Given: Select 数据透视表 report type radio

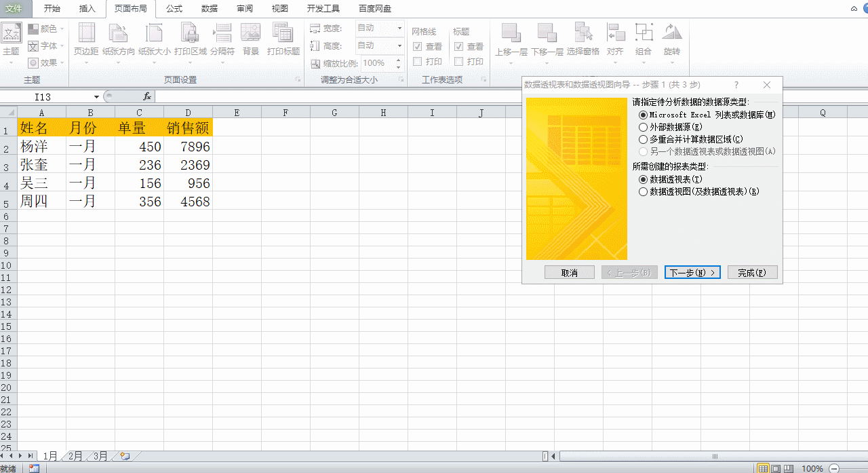Looking at the screenshot, I should (x=644, y=179).
